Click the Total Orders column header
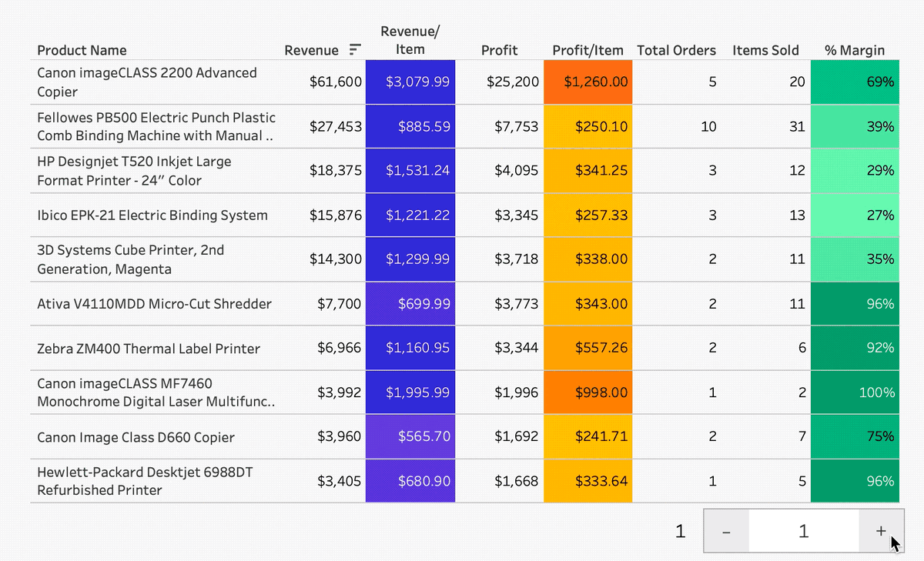Screen dimensions: 924x561 coord(676,50)
